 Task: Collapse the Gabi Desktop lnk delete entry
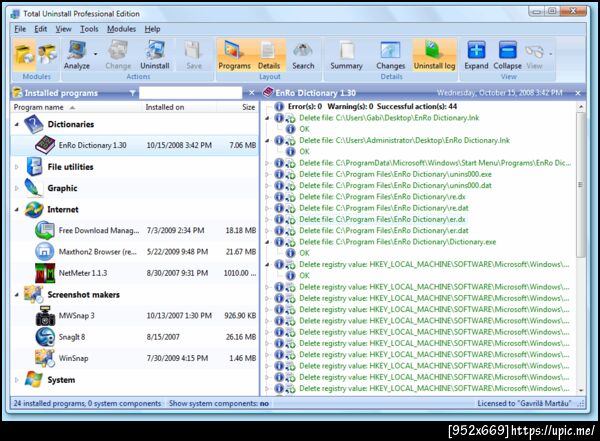(267, 118)
